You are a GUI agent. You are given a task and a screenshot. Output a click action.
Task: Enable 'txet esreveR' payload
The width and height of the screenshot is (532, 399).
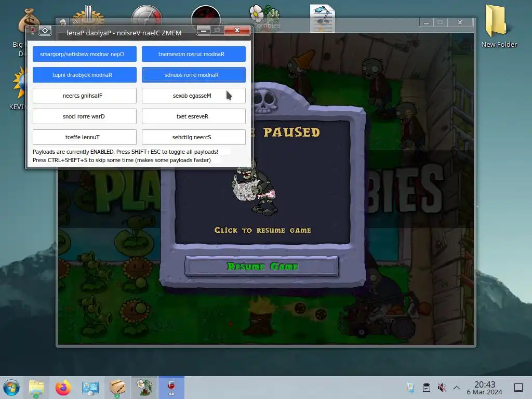(x=193, y=116)
